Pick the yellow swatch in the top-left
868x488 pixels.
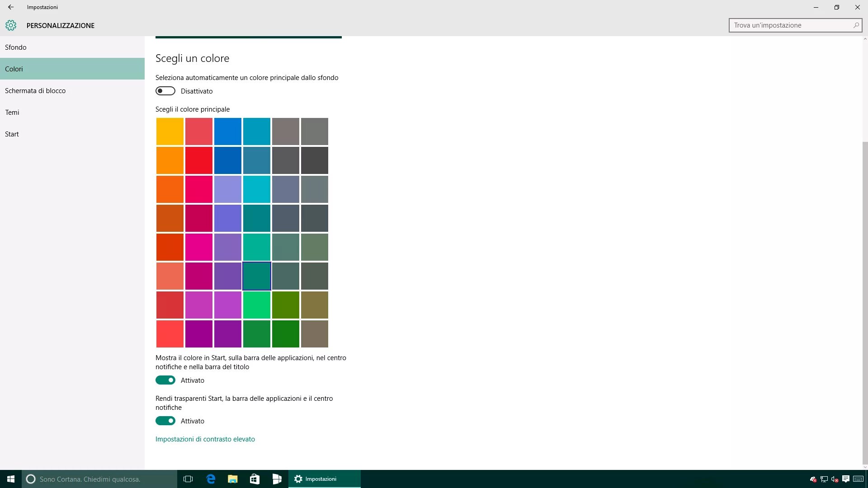coord(170,131)
